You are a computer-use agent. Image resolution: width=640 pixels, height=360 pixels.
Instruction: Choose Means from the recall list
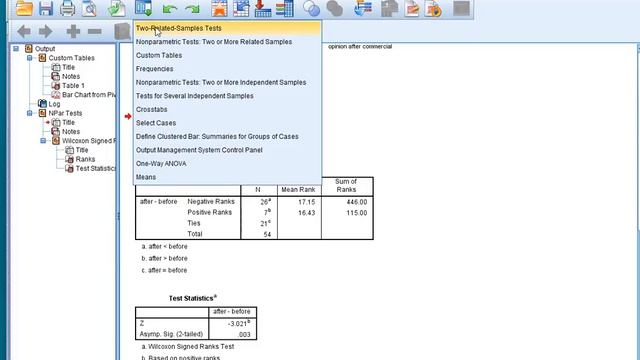pos(227,176)
